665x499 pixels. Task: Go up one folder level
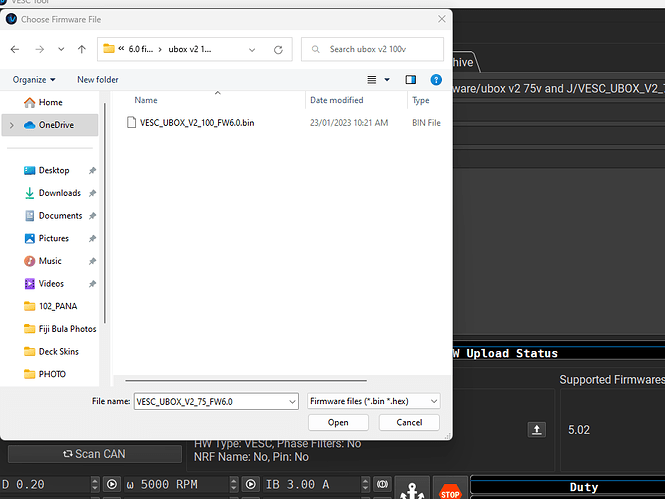[81, 49]
